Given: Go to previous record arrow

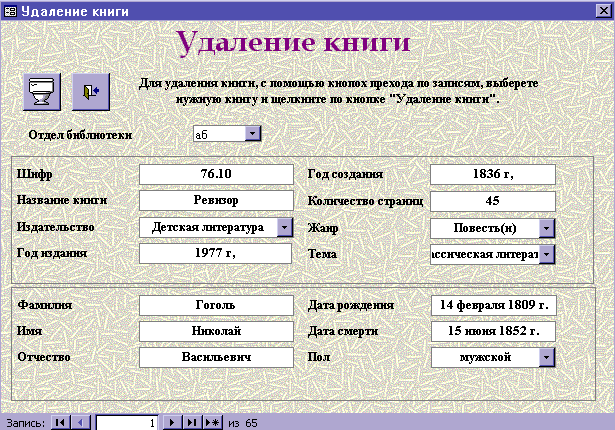Looking at the screenshot, I should click(x=81, y=423).
